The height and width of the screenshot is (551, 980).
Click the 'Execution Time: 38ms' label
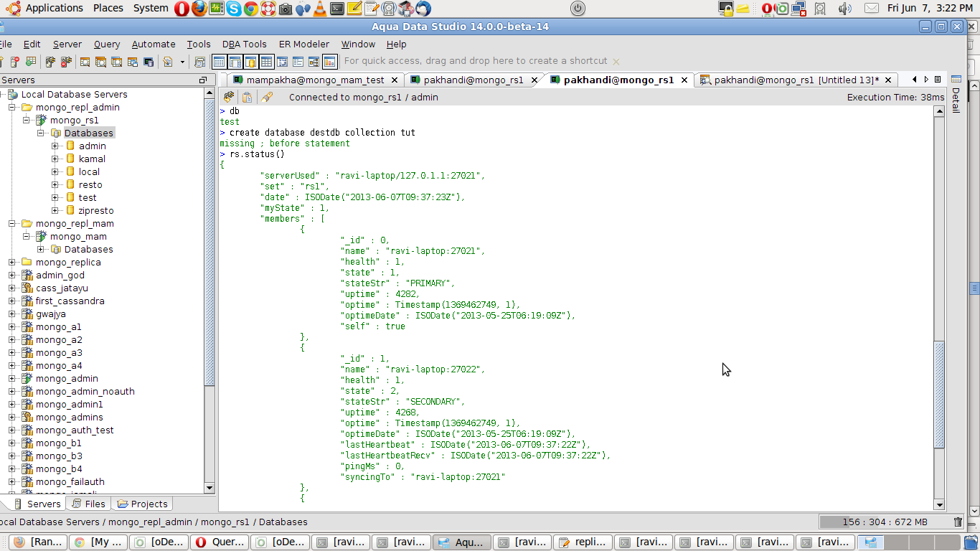[x=895, y=97]
